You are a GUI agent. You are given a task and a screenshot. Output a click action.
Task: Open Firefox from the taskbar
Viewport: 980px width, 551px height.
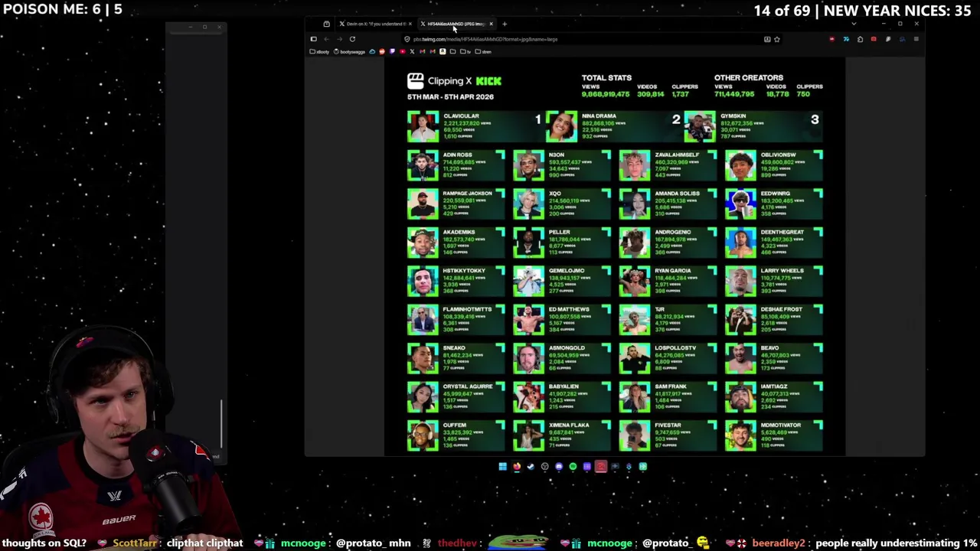click(517, 466)
